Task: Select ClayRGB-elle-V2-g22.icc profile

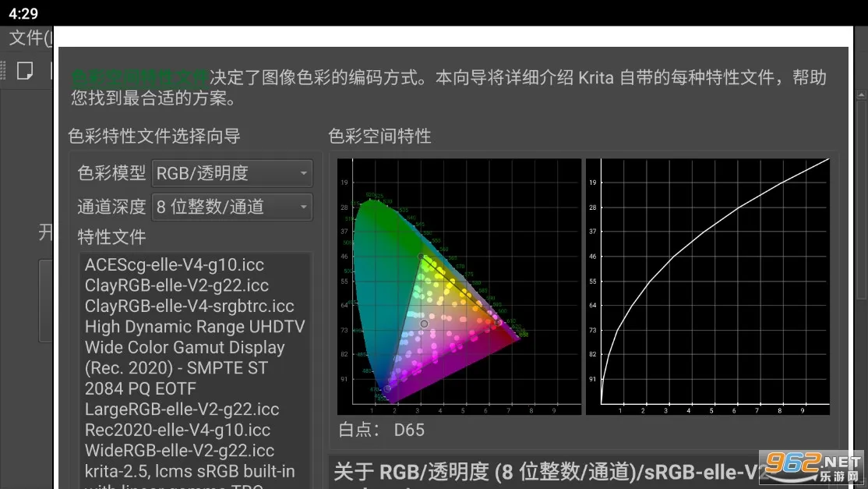Action: 177,285
